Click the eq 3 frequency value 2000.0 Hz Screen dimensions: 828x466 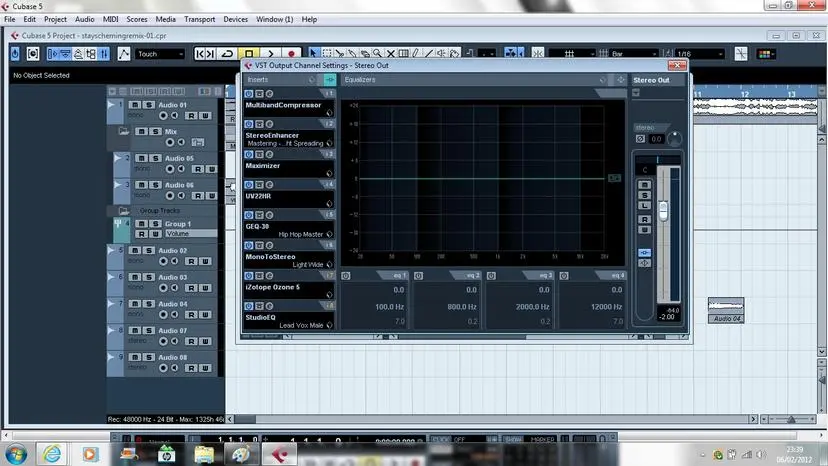pyautogui.click(x=532, y=306)
